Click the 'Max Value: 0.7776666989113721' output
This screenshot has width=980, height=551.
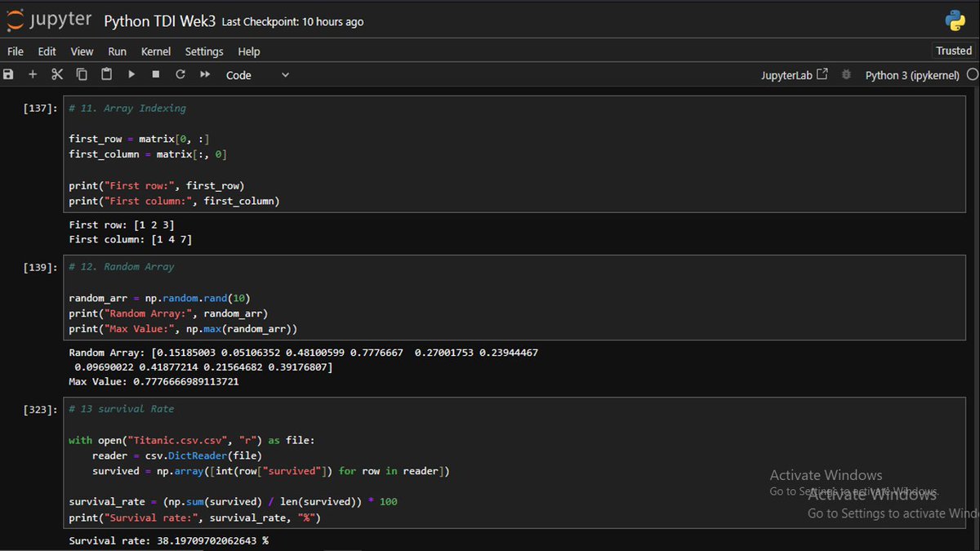[154, 381]
